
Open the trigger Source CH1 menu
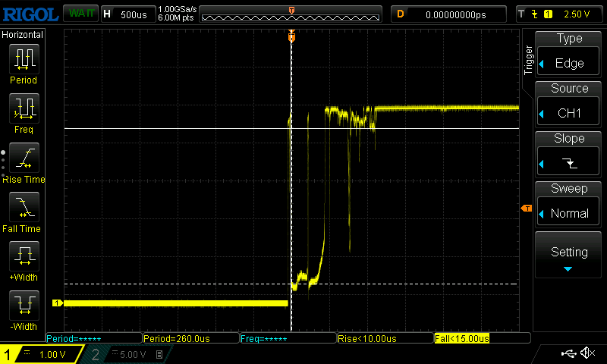(569, 102)
